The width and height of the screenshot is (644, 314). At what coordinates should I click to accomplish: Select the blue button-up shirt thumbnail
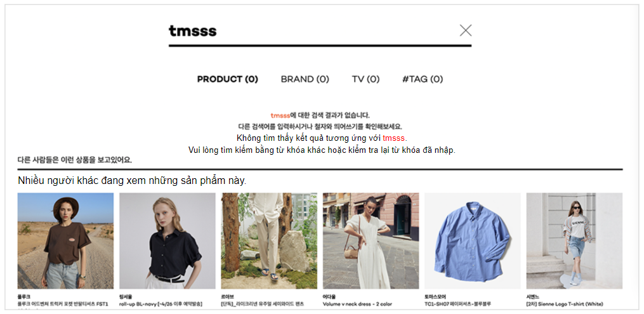[472, 241]
